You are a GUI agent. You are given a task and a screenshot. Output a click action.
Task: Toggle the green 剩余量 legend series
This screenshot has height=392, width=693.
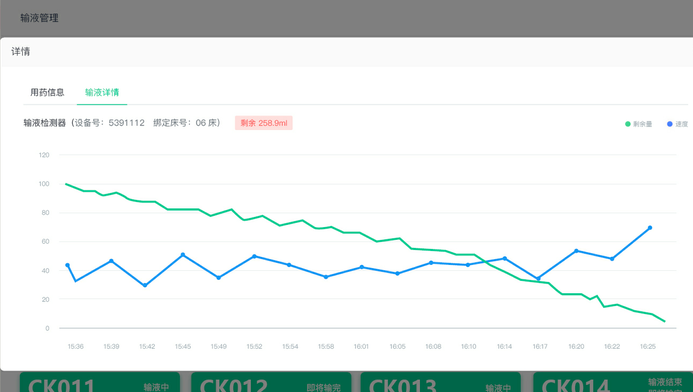(x=639, y=124)
